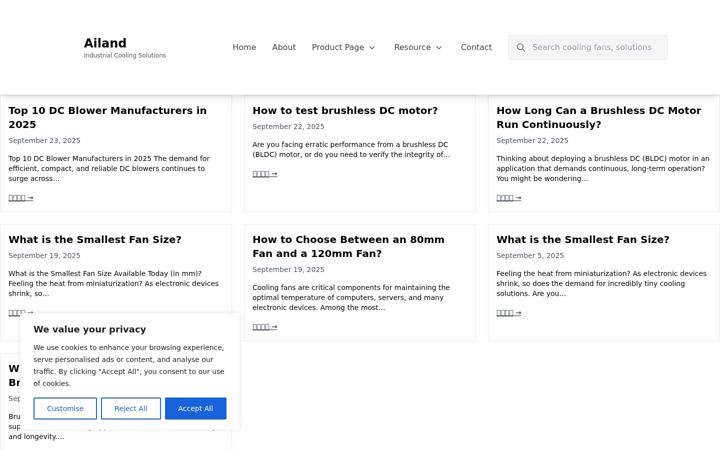Click read more link under How to test brushless
Screen dimensions: 720x450
click(265, 174)
